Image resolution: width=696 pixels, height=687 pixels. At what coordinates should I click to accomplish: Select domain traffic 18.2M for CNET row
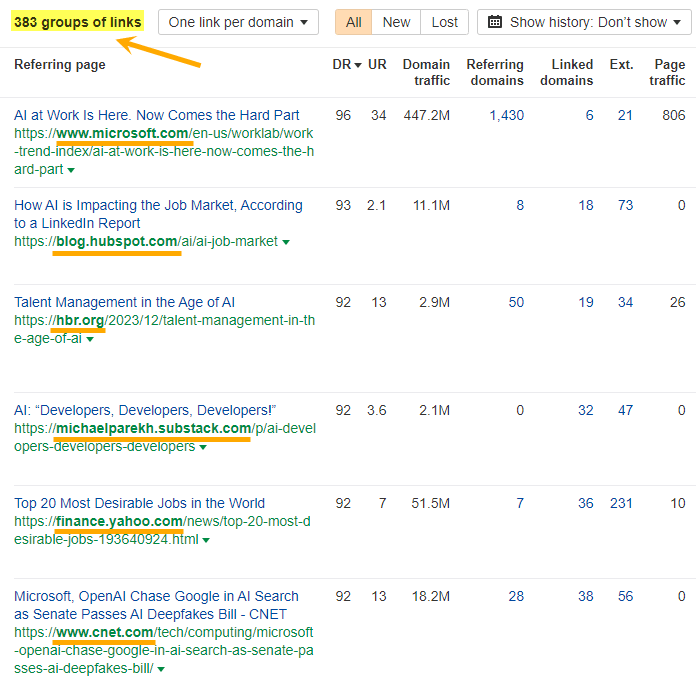click(x=431, y=596)
